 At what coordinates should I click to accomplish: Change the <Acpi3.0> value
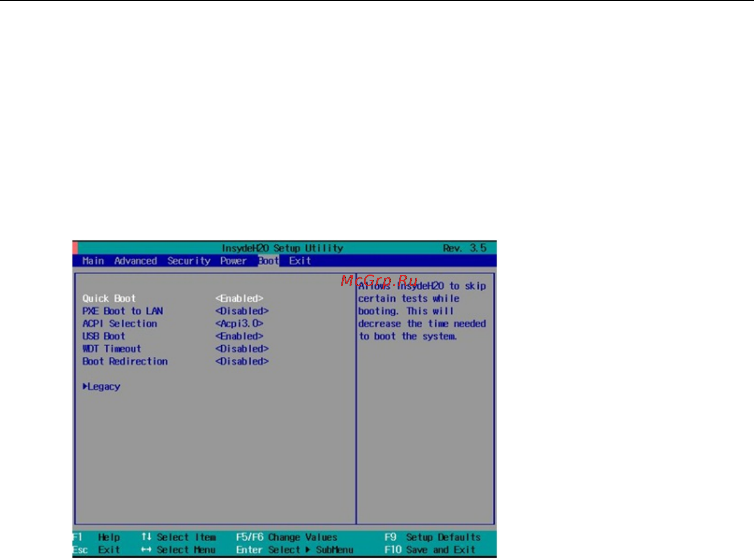tap(239, 324)
